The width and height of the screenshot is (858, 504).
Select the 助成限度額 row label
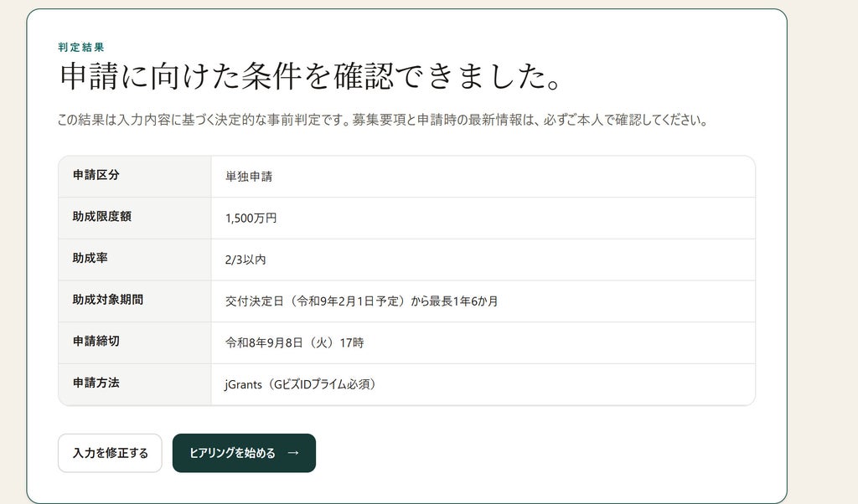[101, 217]
